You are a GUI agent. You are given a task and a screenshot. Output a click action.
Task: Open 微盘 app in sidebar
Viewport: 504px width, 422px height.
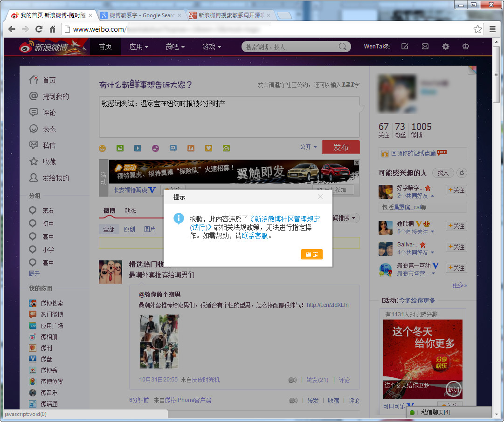[41, 359]
